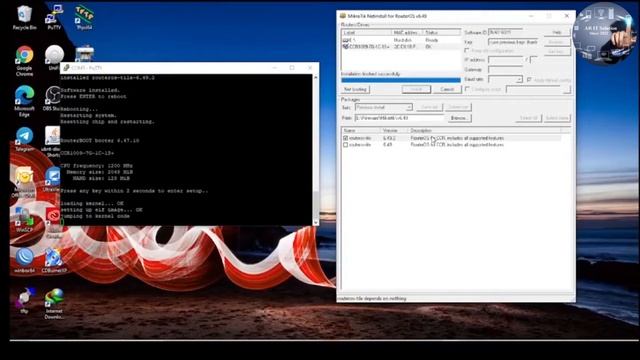Launch the Telegram desktop shortcut
Screen dimensions: 640x360
click(x=24, y=139)
